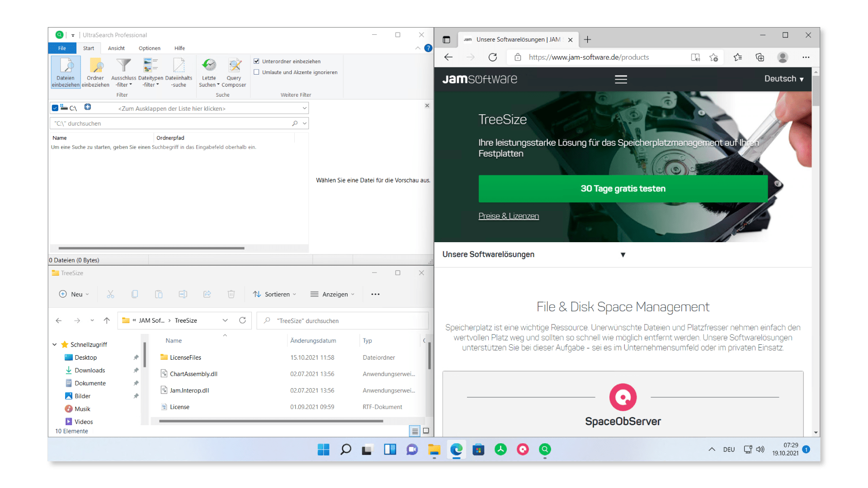The height and width of the screenshot is (488, 868).
Task: Click 30 Tage gratis testen button
Action: point(623,188)
